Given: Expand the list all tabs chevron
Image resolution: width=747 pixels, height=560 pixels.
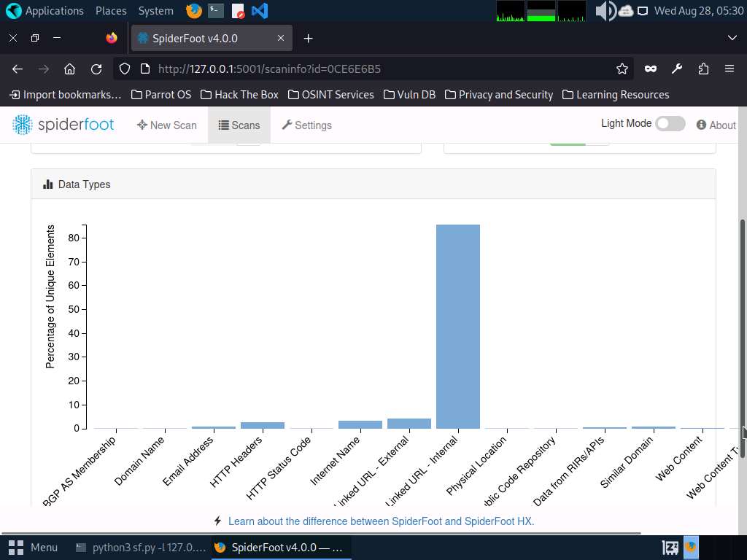Looking at the screenshot, I should (732, 38).
